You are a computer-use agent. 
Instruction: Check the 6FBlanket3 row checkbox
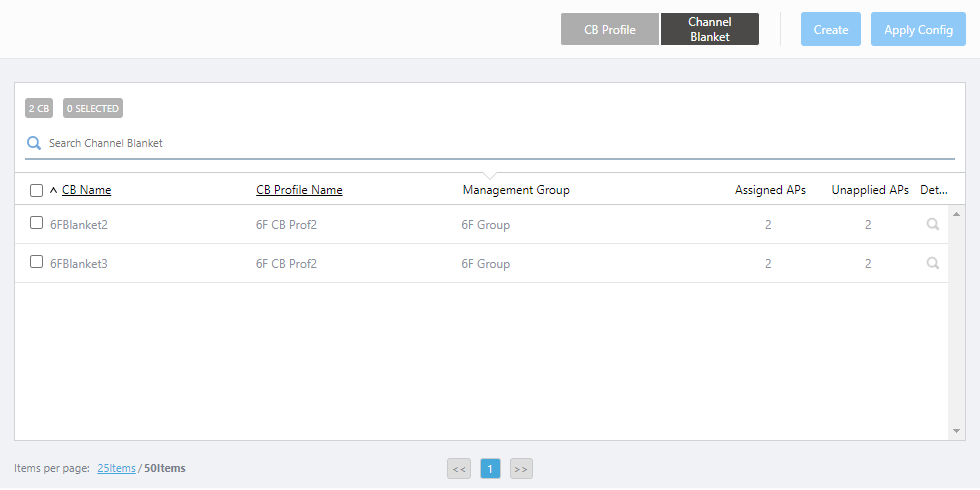37,263
